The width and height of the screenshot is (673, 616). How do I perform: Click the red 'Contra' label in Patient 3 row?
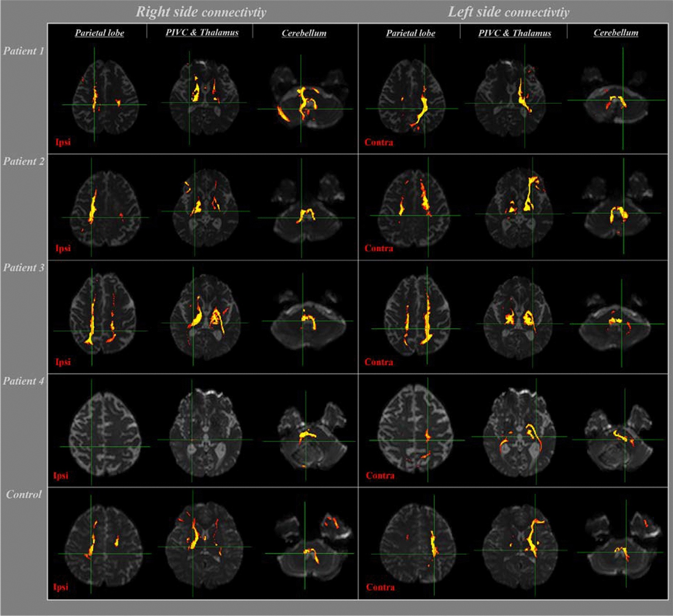379,362
